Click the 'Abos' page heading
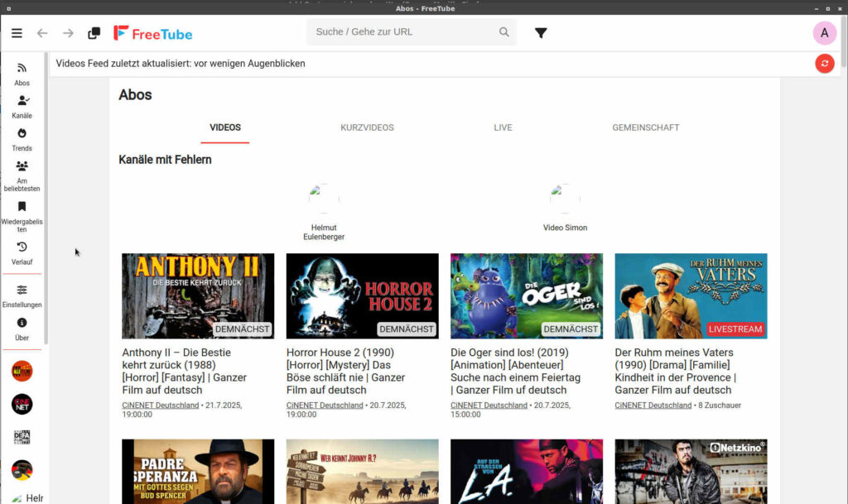This screenshot has height=504, width=848. (x=135, y=95)
